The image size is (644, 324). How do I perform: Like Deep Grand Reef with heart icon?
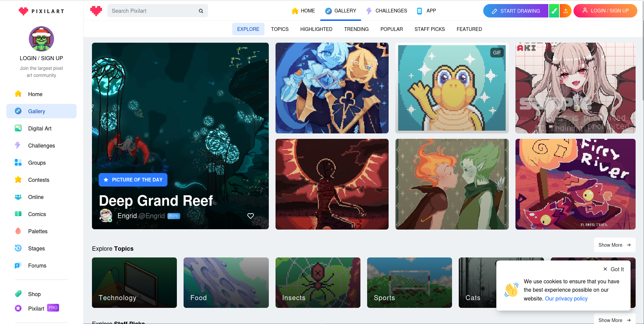(x=250, y=216)
